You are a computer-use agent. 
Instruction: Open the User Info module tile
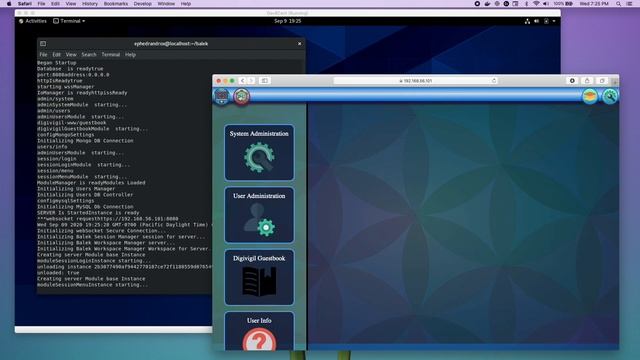pos(259,331)
